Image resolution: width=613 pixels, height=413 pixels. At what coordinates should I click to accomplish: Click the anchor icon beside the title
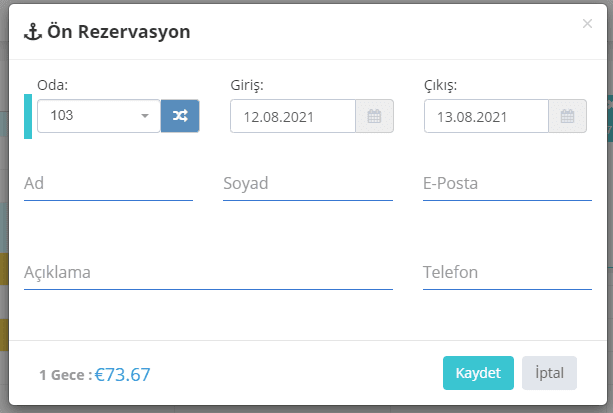pos(33,32)
